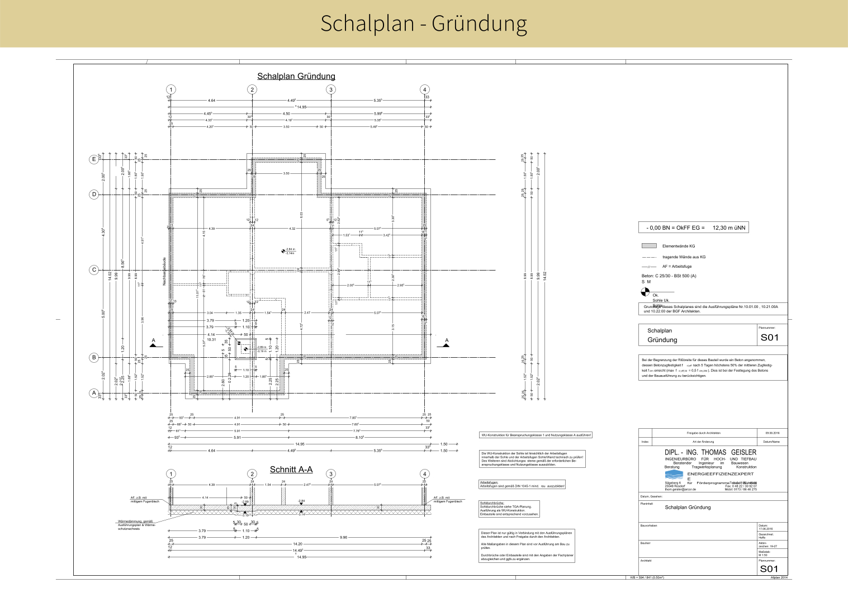Click axis marker 1 in Schnitt A-A
848x616 pixels.
[x=171, y=474]
